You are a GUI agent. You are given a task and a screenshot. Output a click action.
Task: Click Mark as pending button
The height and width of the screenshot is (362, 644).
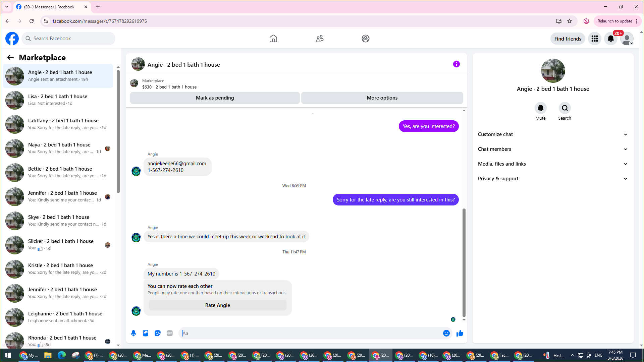click(215, 98)
